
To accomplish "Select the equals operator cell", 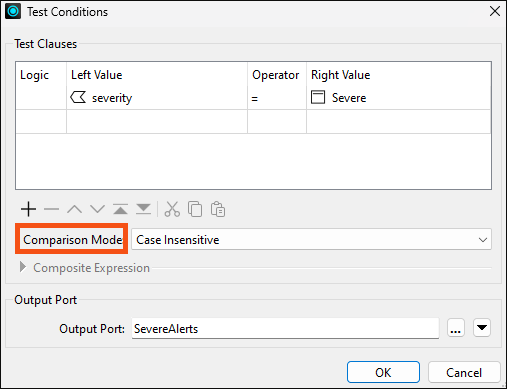I will [x=277, y=98].
